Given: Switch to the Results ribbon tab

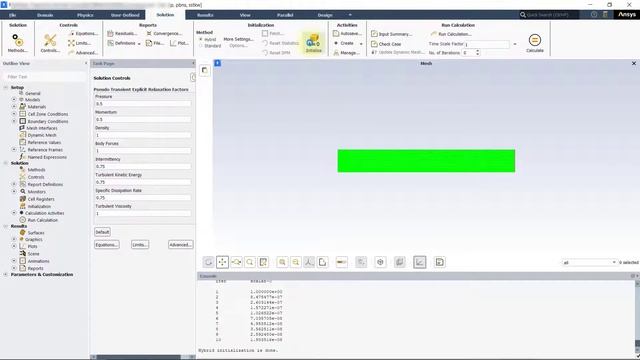Looking at the screenshot, I should point(205,15).
